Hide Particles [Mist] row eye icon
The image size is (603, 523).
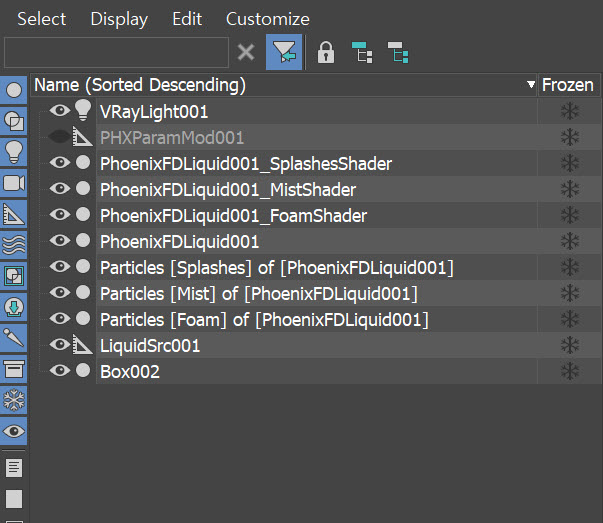(60, 292)
